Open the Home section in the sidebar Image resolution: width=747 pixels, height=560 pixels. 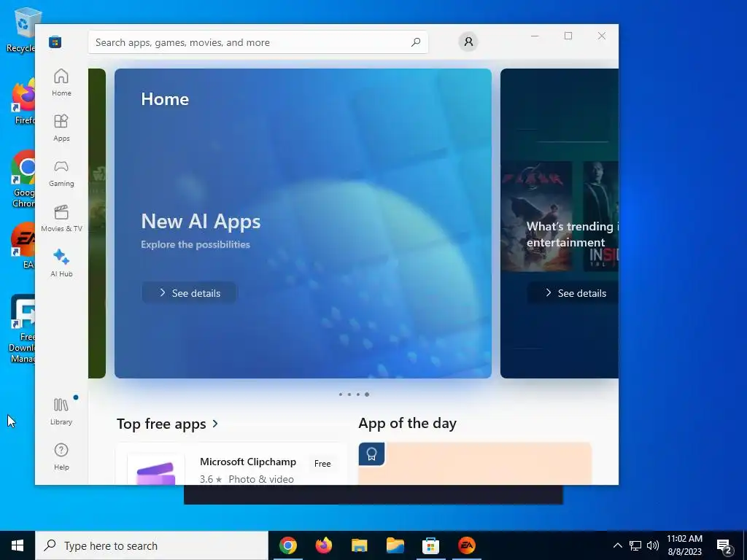click(61, 82)
